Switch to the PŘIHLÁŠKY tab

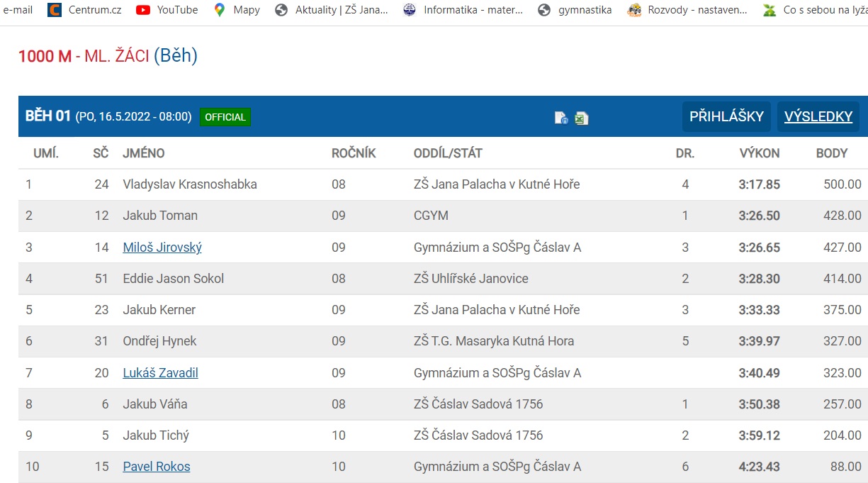coord(726,117)
